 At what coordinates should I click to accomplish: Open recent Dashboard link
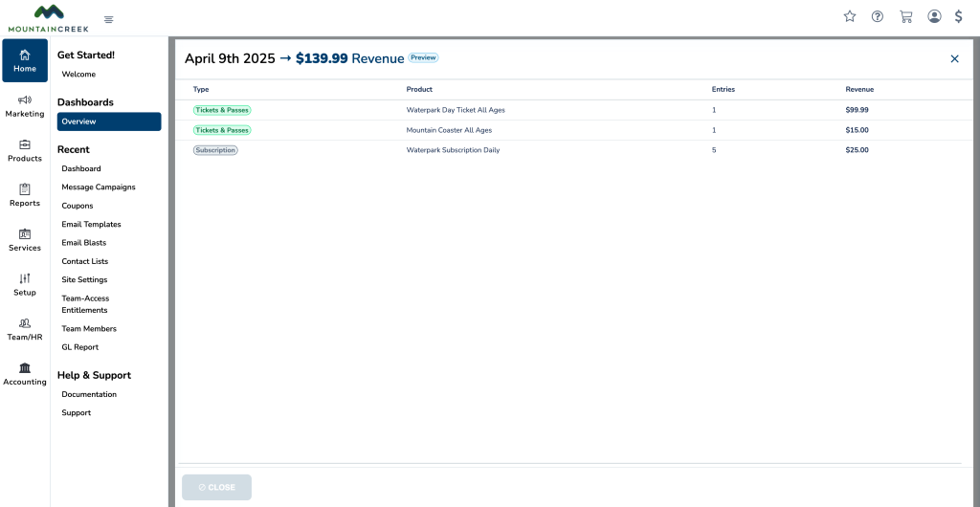[x=81, y=168]
